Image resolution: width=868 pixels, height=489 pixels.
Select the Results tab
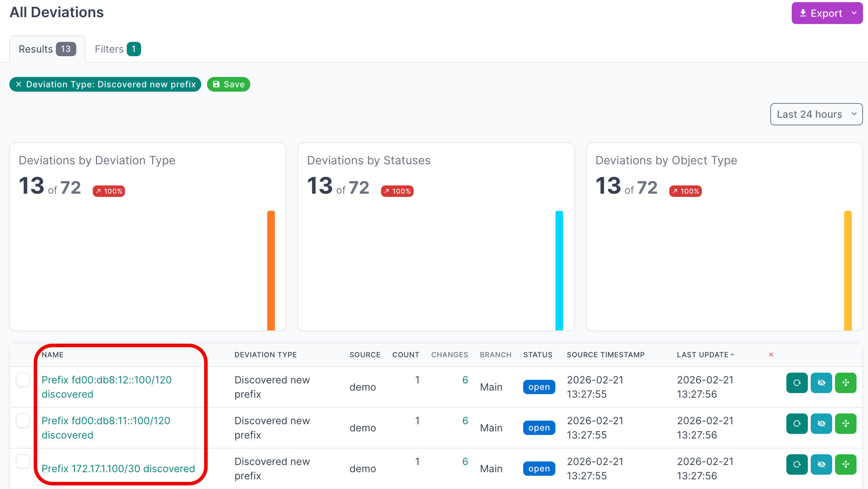click(x=47, y=49)
